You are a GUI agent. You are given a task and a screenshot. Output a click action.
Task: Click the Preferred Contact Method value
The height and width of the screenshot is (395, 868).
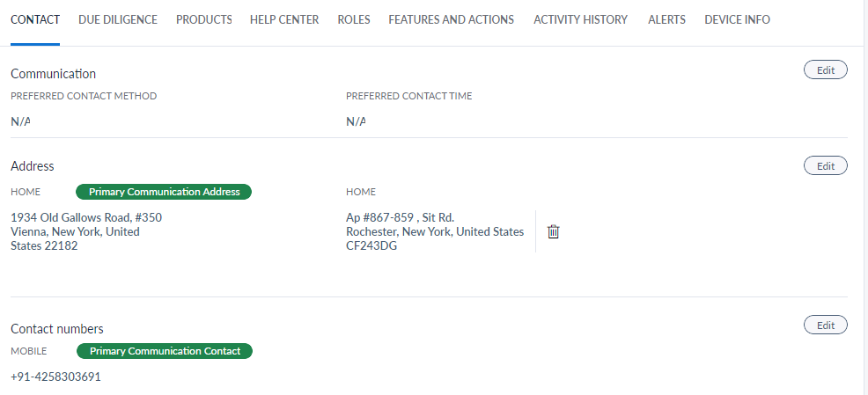pos(20,121)
